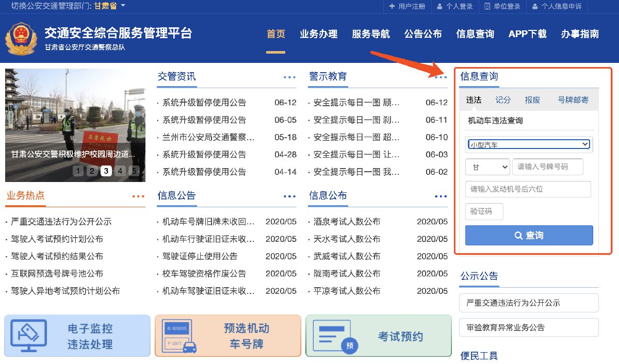The width and height of the screenshot is (619, 364).
Task: Open the more dots next to 交管资讯
Action: click(290, 77)
